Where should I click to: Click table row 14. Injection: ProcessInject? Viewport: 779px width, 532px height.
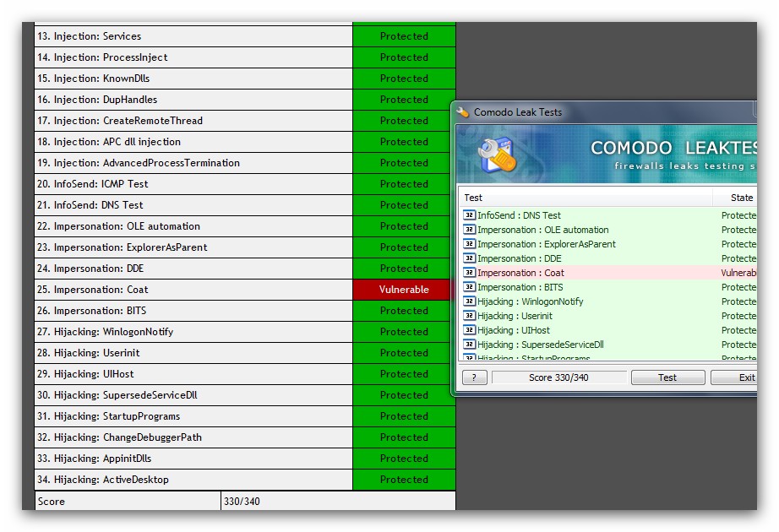coord(245,57)
